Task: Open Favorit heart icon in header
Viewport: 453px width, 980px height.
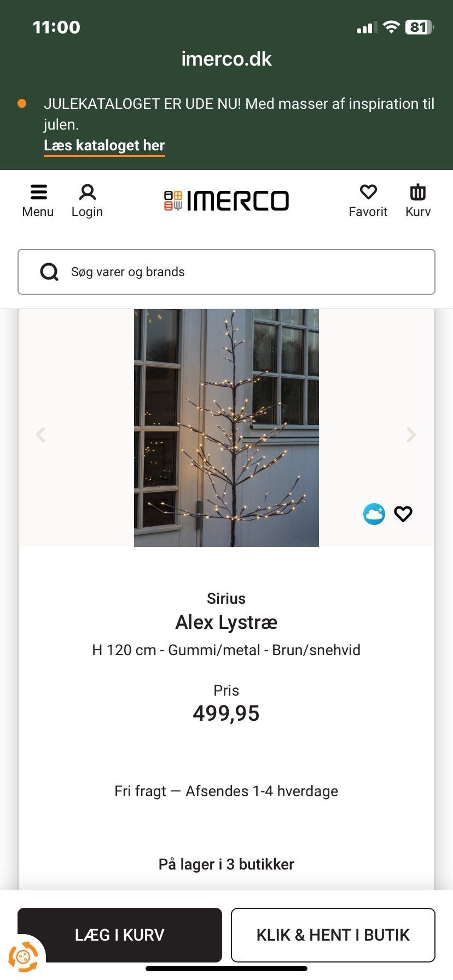Action: (368, 192)
